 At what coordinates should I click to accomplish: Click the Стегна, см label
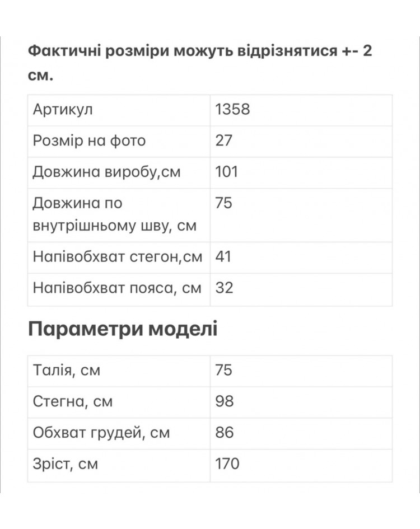click(x=73, y=401)
